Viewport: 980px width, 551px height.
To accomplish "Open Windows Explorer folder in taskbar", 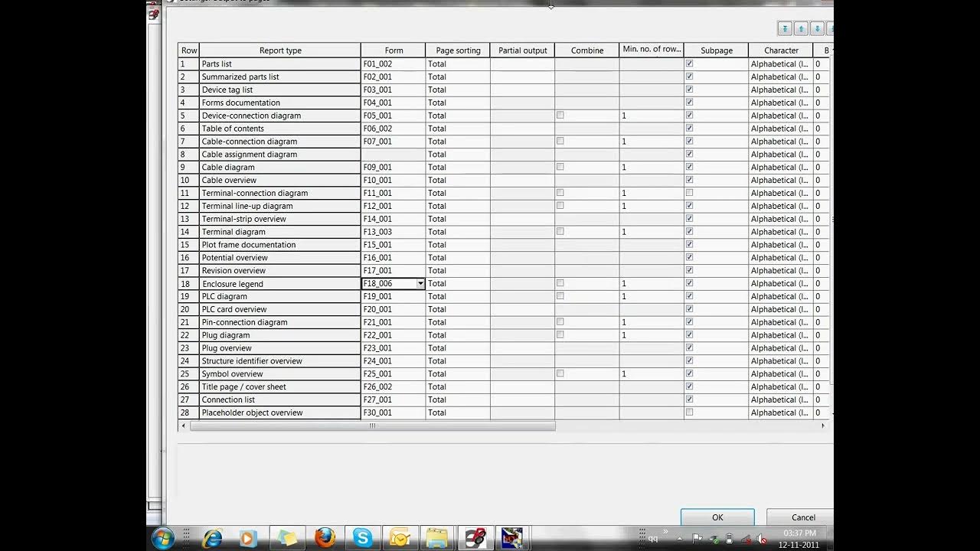I will coord(436,538).
